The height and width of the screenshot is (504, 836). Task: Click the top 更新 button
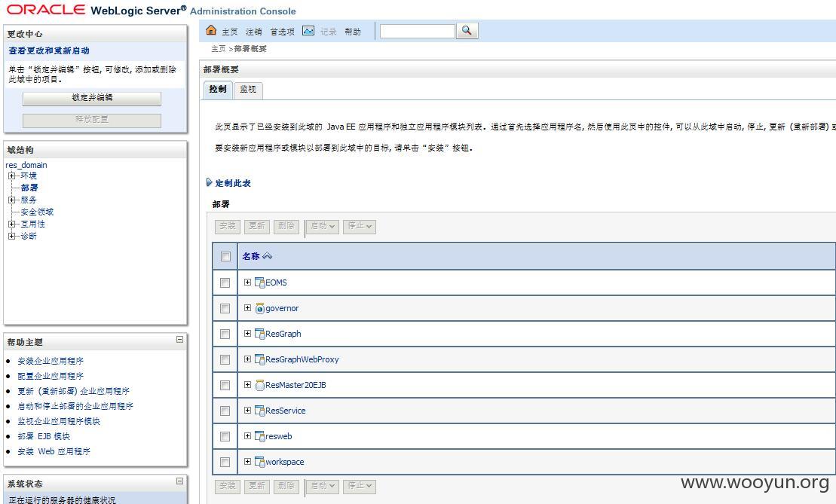[x=257, y=227]
